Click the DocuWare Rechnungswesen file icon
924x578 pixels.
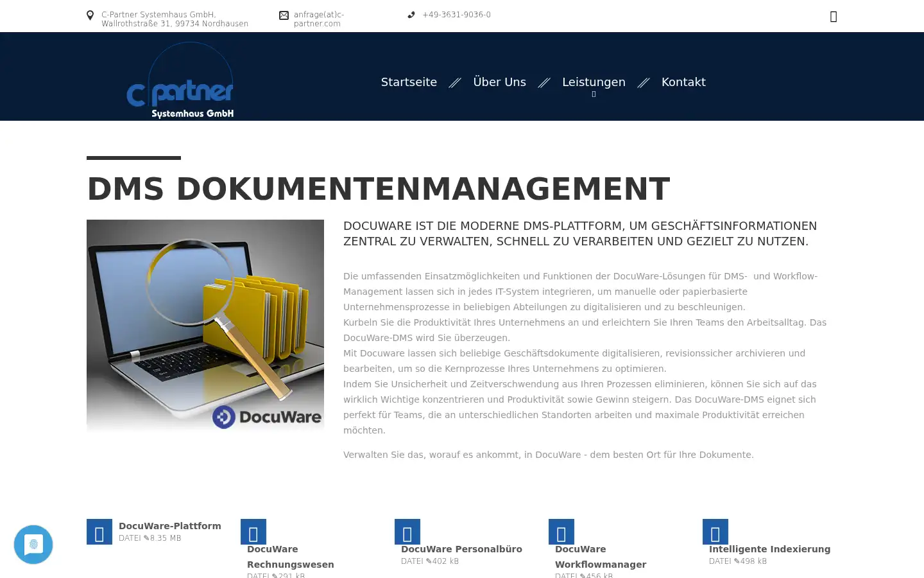(x=253, y=532)
